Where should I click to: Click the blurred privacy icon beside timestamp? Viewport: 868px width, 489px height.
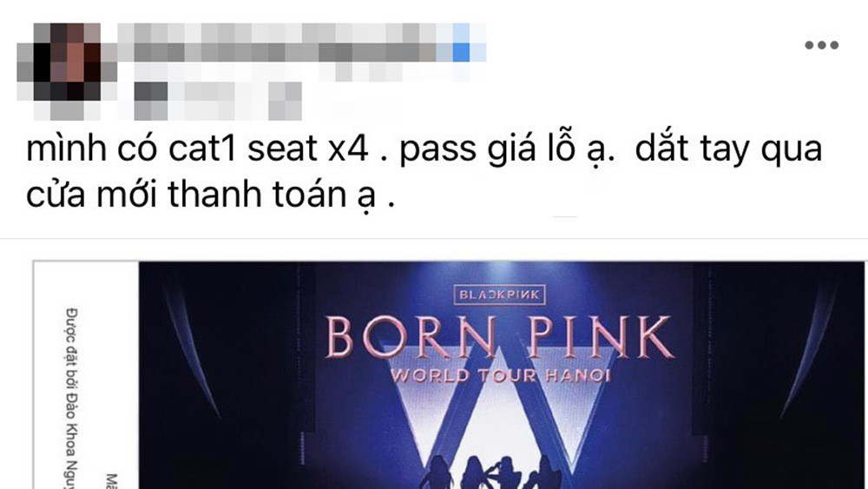[x=285, y=100]
